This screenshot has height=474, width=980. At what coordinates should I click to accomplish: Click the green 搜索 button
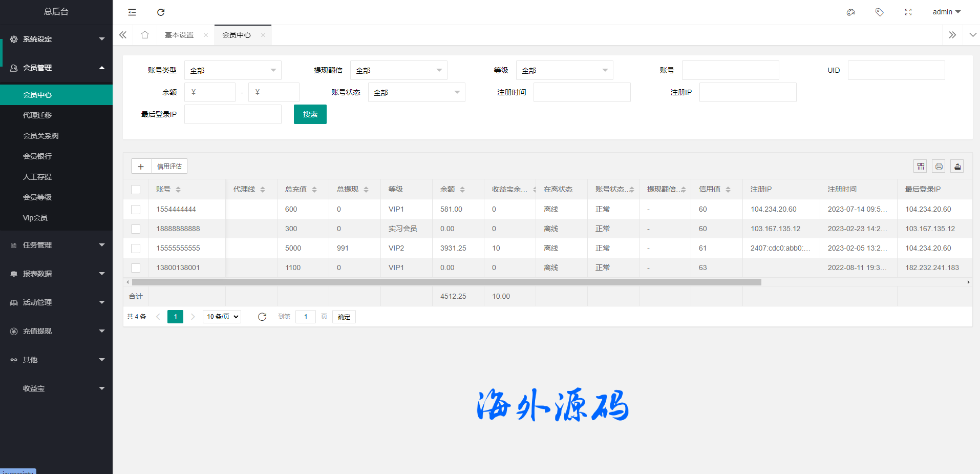310,114
